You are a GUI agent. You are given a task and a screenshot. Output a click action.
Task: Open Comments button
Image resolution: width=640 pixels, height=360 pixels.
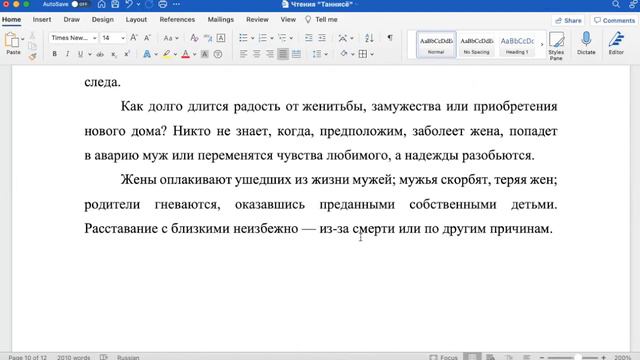point(614,20)
